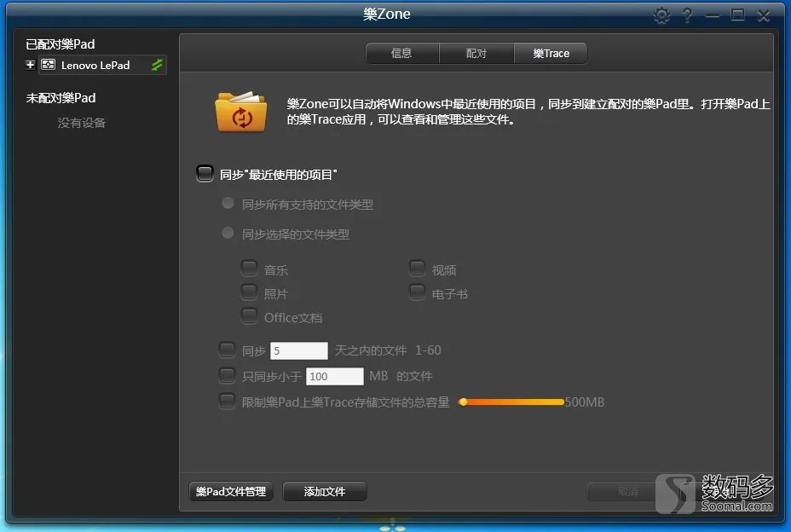Screen dimensions: 791x532
Task: Choose 同步选择的文件类型 radio option
Action: click(228, 233)
